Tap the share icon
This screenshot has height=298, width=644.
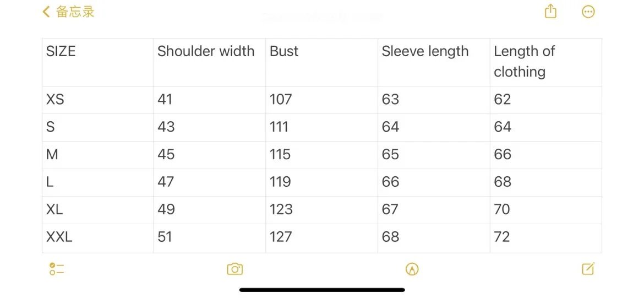pos(550,12)
